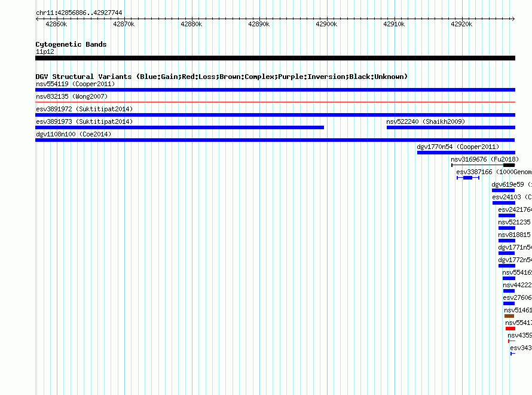Select the blue bar under esv3891973
Screen dimensions: 532x395
pyautogui.click(x=179, y=127)
